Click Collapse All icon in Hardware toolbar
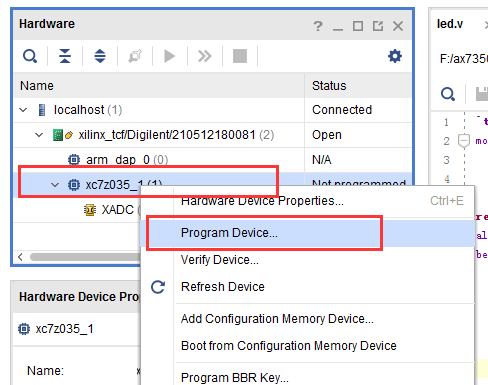 (x=65, y=56)
